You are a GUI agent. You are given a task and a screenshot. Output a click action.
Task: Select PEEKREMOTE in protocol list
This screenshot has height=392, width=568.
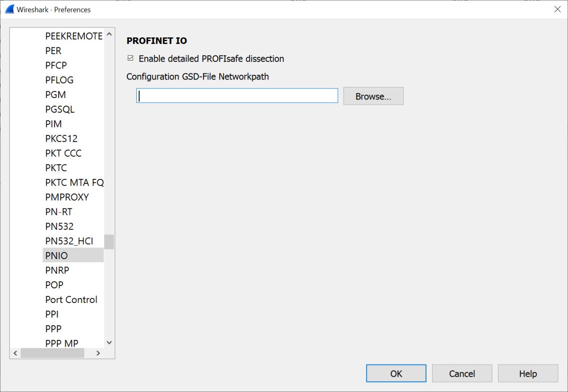74,36
